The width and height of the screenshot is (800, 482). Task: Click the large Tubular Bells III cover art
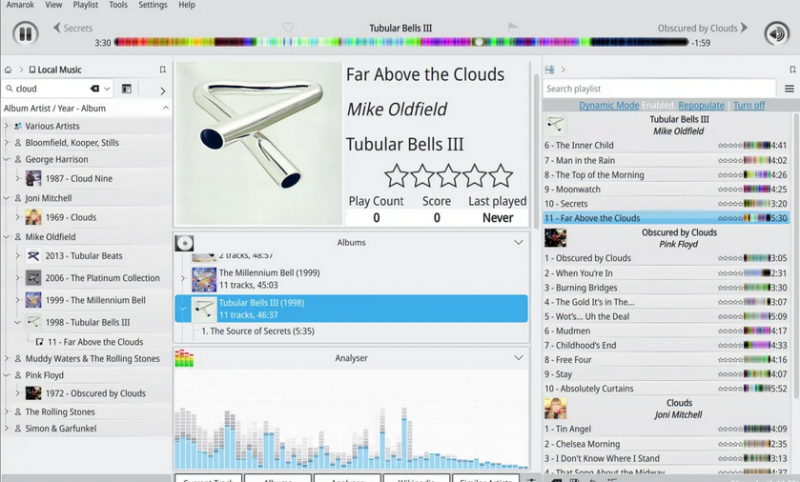tap(259, 144)
